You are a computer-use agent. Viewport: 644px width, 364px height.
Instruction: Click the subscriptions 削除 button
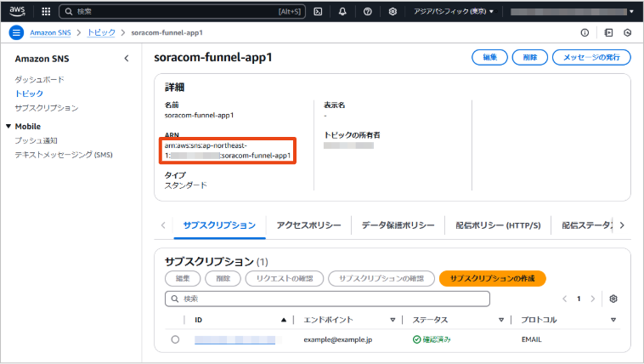(223, 278)
